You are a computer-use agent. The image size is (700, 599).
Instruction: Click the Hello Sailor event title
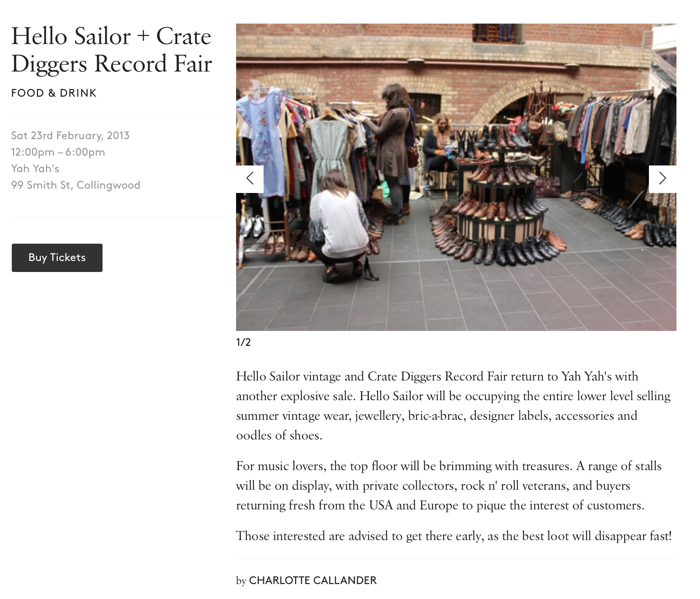coord(112,50)
